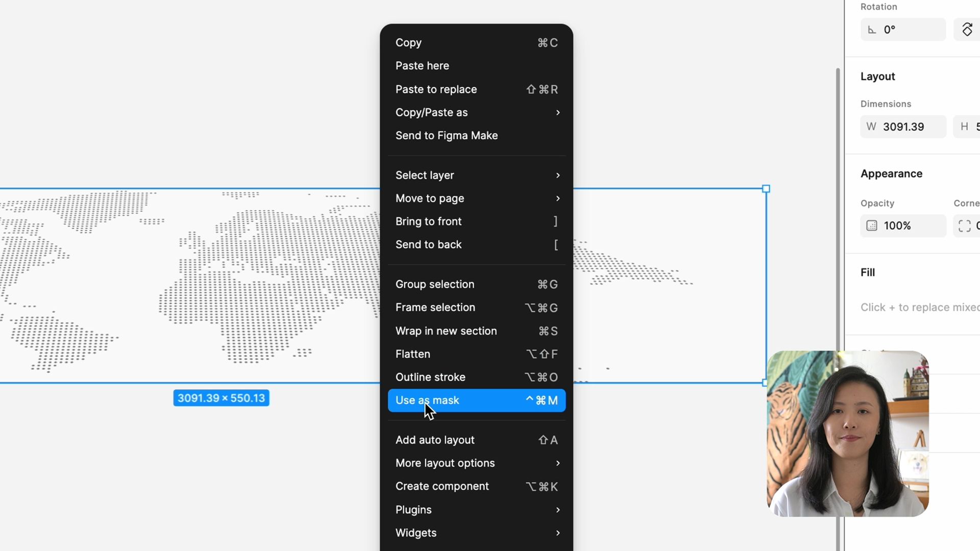
Task: Choose Group selection menu entry
Action: point(476,284)
